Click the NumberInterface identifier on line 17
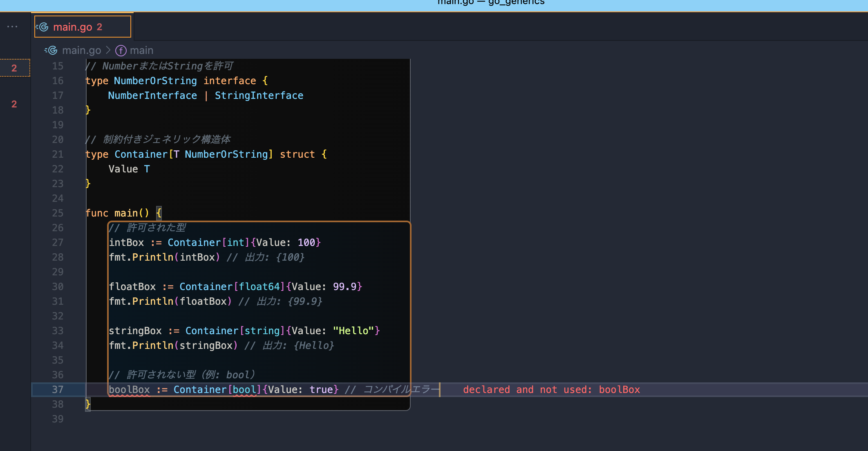 pyautogui.click(x=152, y=96)
